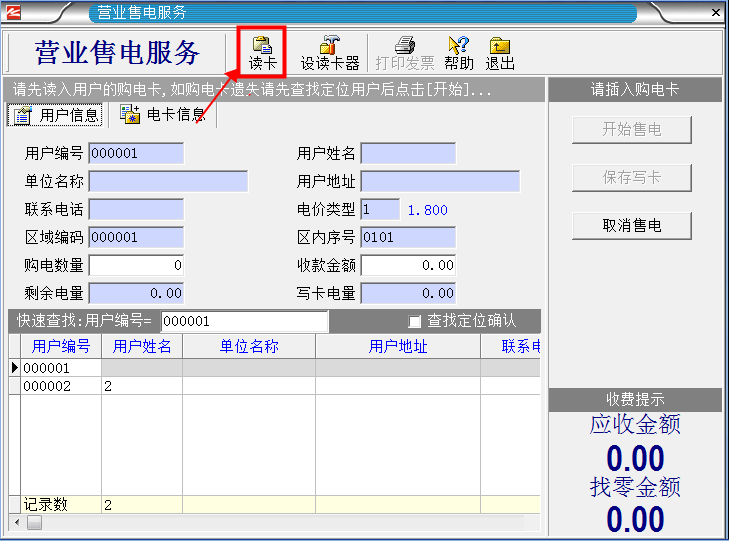Click the 单位名称 column header
Viewport: 729px width, 541px height.
pyautogui.click(x=248, y=346)
